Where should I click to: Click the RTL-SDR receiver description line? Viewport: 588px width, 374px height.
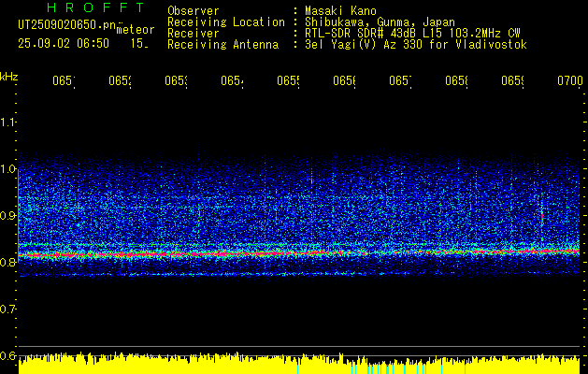[412, 34]
